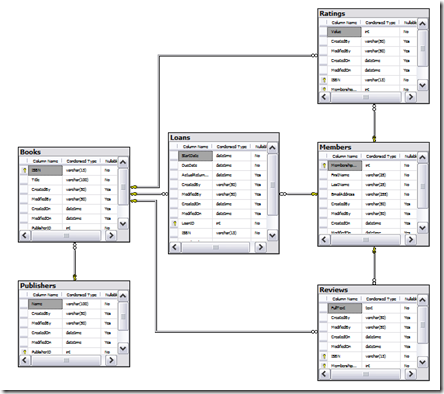Select StartDate cell in Loans table
This screenshot has height=394, width=444.
pyautogui.click(x=195, y=156)
